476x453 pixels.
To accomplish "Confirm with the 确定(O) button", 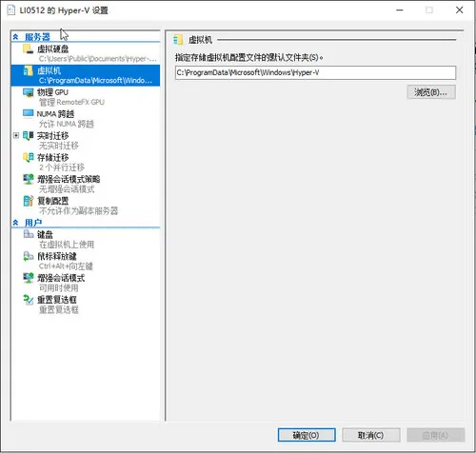I will [307, 435].
